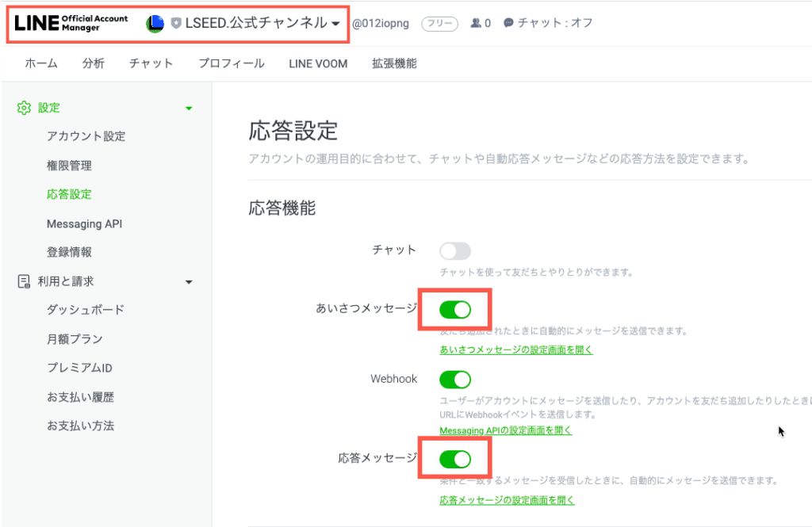Click the LSEED account profile avatar

pyautogui.click(x=155, y=24)
